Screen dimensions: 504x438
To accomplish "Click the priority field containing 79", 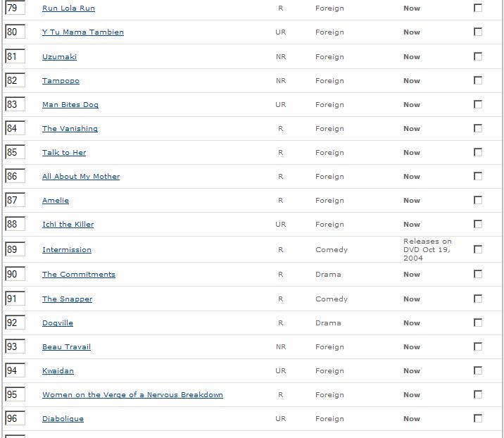I will [x=15, y=8].
